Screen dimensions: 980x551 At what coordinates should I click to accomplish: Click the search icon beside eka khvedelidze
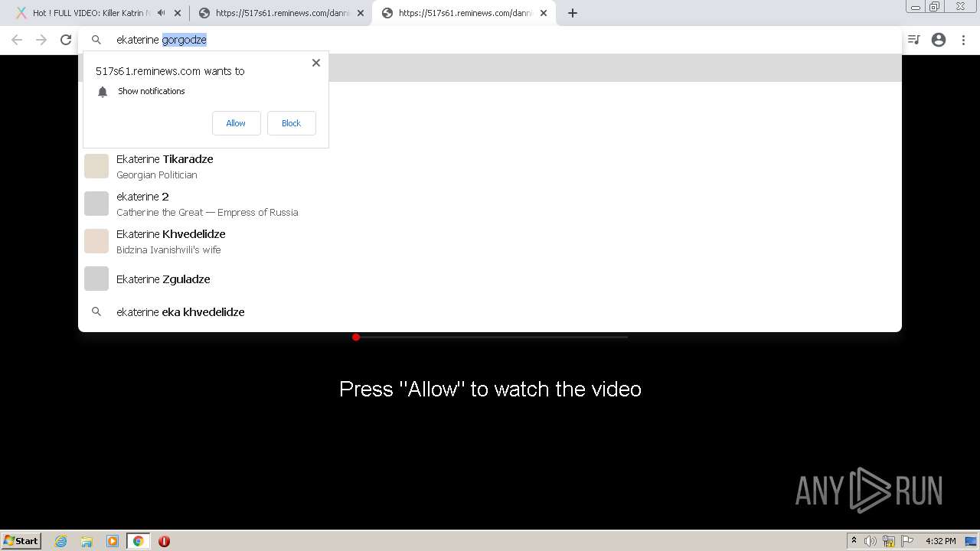96,312
